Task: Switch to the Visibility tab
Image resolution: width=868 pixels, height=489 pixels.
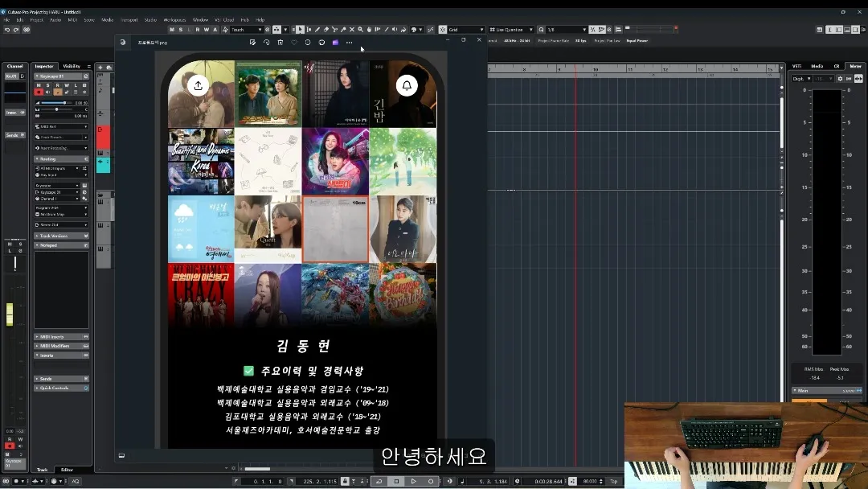Action: pos(72,66)
